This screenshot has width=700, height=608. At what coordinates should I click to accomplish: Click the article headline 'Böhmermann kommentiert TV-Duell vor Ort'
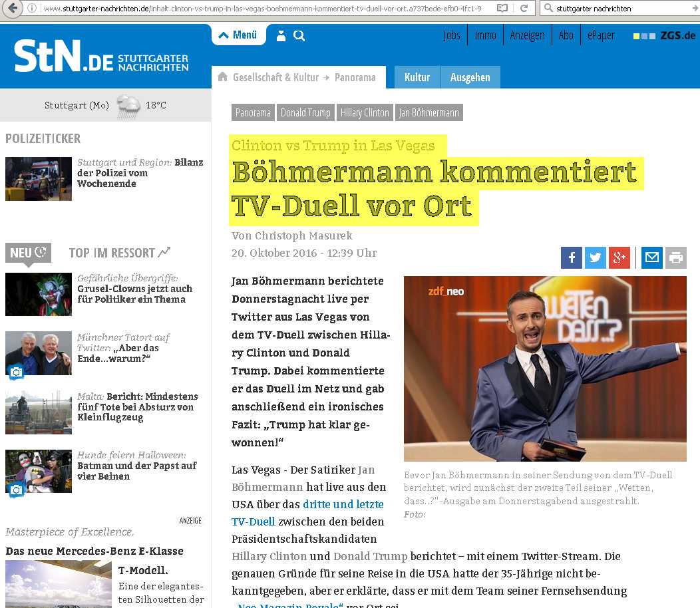tap(435, 190)
